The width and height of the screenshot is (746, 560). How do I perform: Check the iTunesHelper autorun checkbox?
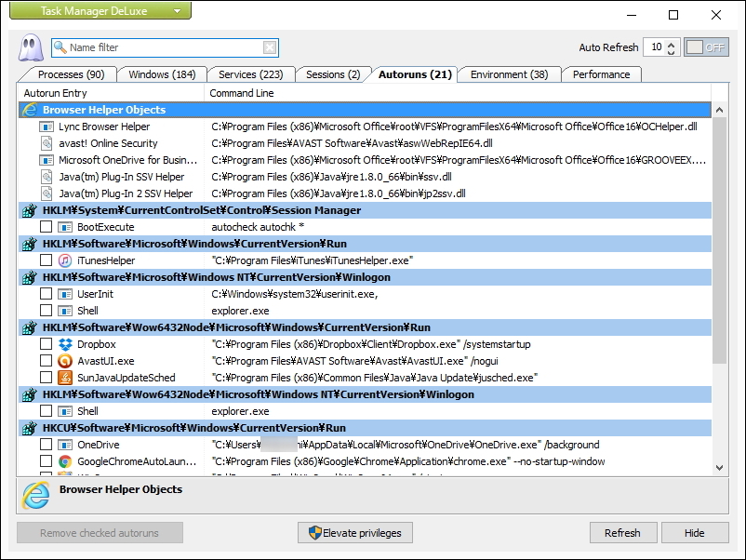pos(47,260)
